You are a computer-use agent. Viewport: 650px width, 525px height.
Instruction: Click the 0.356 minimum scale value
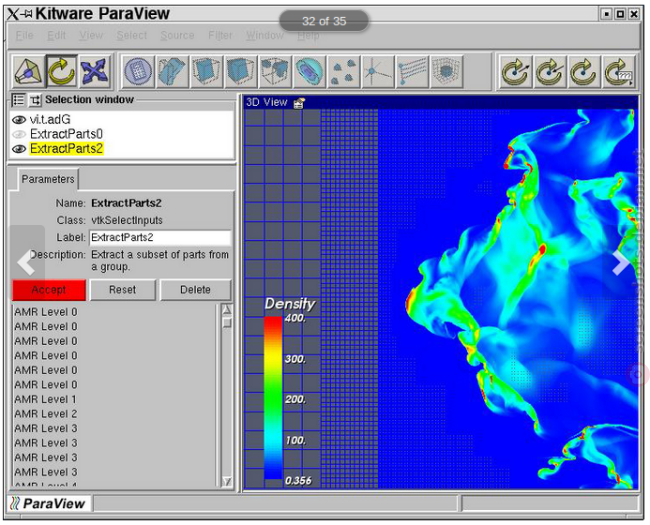298,481
